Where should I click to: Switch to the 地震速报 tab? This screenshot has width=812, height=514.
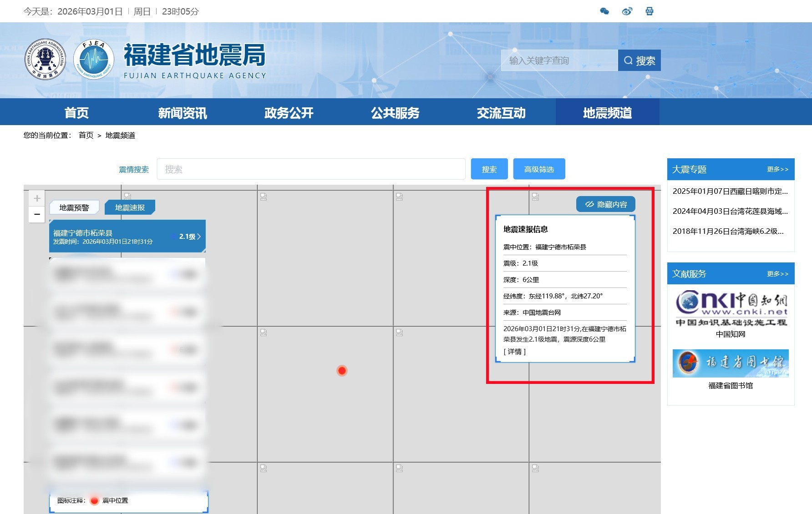tap(130, 208)
